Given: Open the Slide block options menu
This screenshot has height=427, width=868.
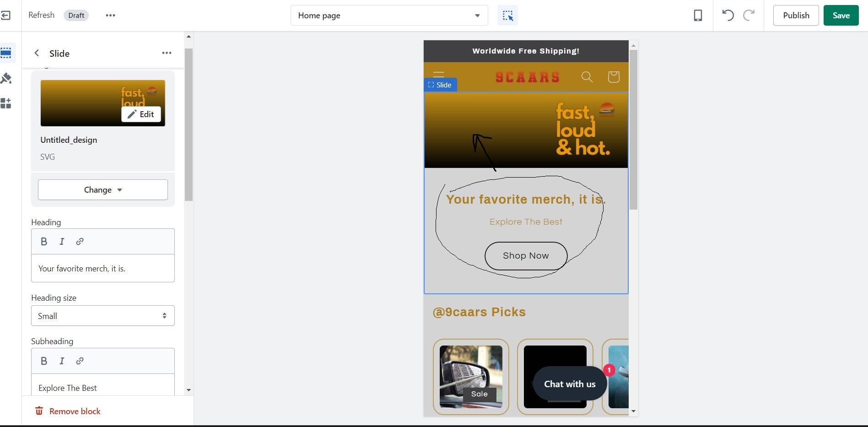Looking at the screenshot, I should [x=167, y=53].
